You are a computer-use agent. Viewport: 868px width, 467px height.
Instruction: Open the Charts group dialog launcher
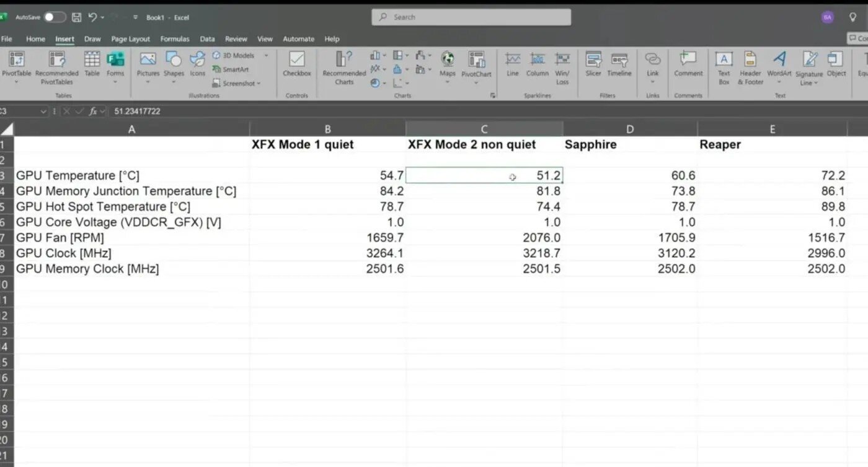coord(494,95)
